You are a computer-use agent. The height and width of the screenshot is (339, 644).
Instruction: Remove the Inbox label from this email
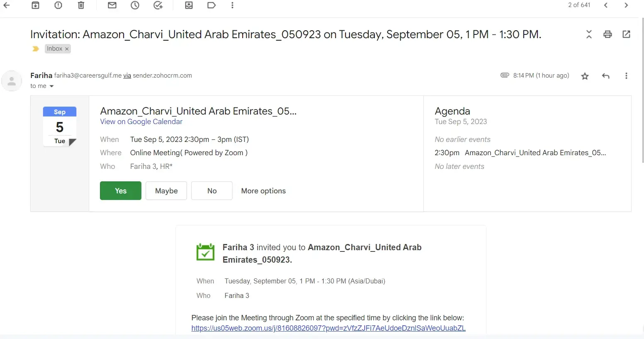67,49
